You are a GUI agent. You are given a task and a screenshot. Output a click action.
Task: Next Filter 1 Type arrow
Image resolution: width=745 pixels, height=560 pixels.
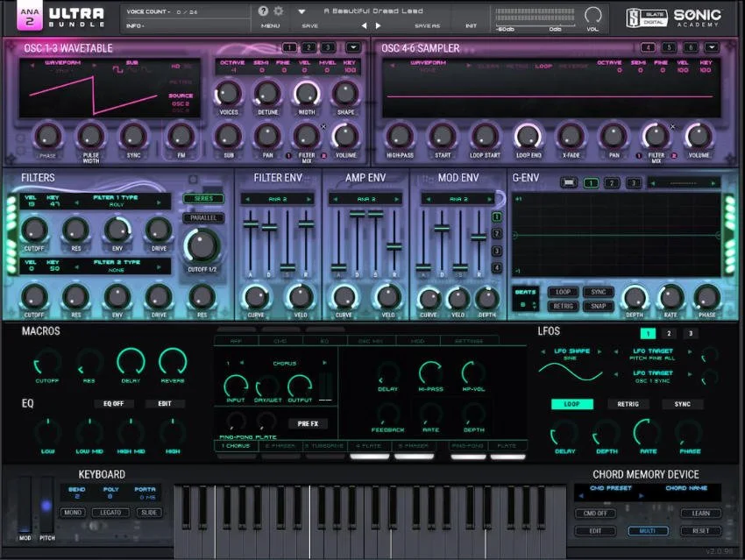160,202
